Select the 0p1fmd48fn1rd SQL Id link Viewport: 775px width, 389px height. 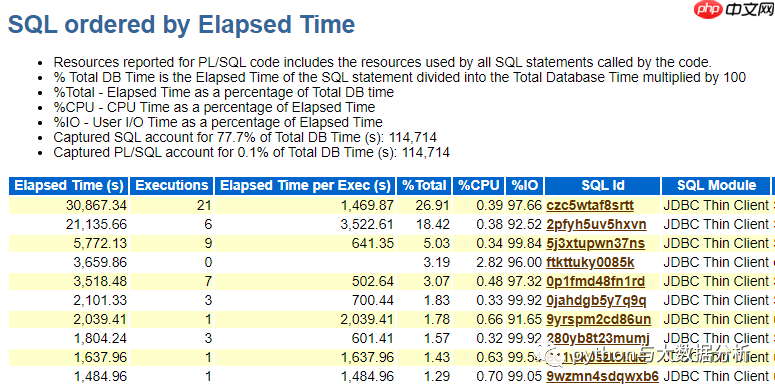click(x=596, y=281)
